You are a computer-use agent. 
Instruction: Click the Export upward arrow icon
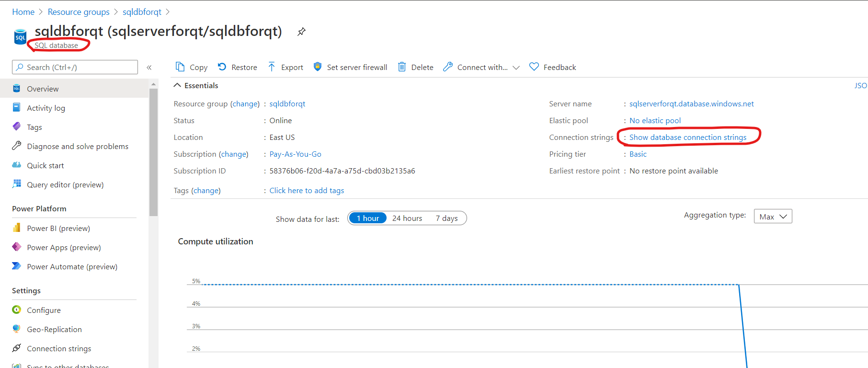272,67
